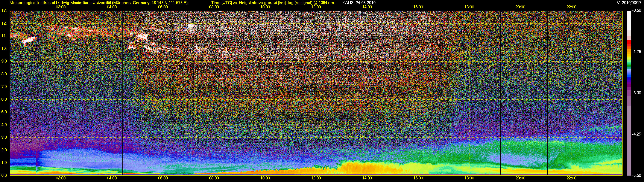The height and width of the screenshot is (182, 644).
Task: Click the 02:00 label on the bottom time axis
Action: pyautogui.click(x=61, y=178)
